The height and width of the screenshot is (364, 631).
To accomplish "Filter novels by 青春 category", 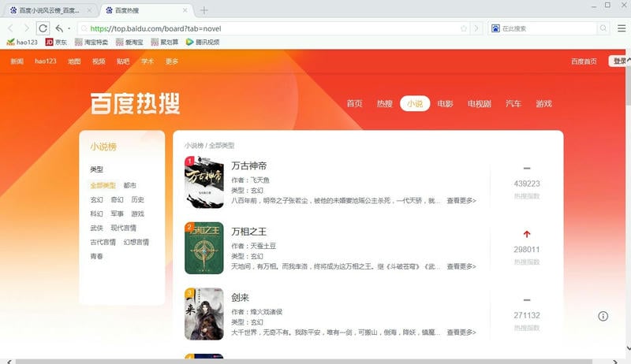I will 96,256.
